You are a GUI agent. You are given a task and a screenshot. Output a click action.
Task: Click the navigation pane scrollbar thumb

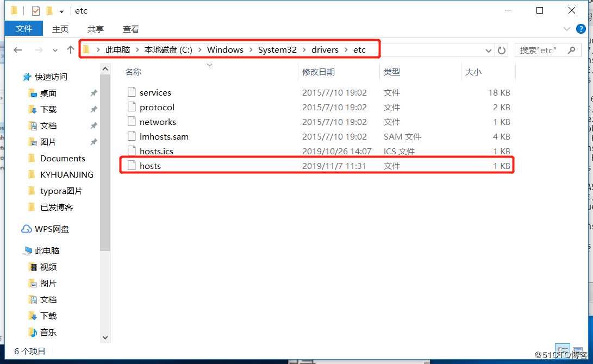pos(105,162)
